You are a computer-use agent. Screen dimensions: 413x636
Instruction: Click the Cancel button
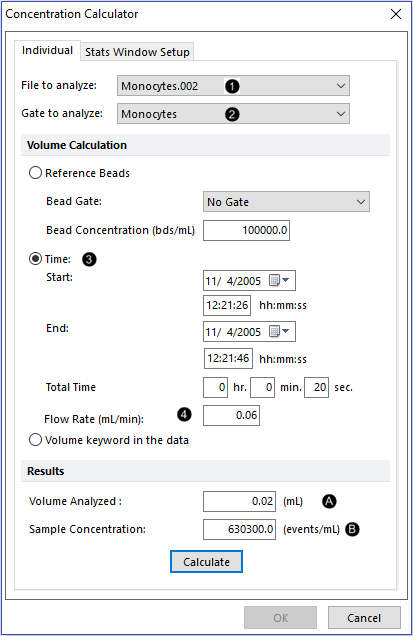coord(364,618)
